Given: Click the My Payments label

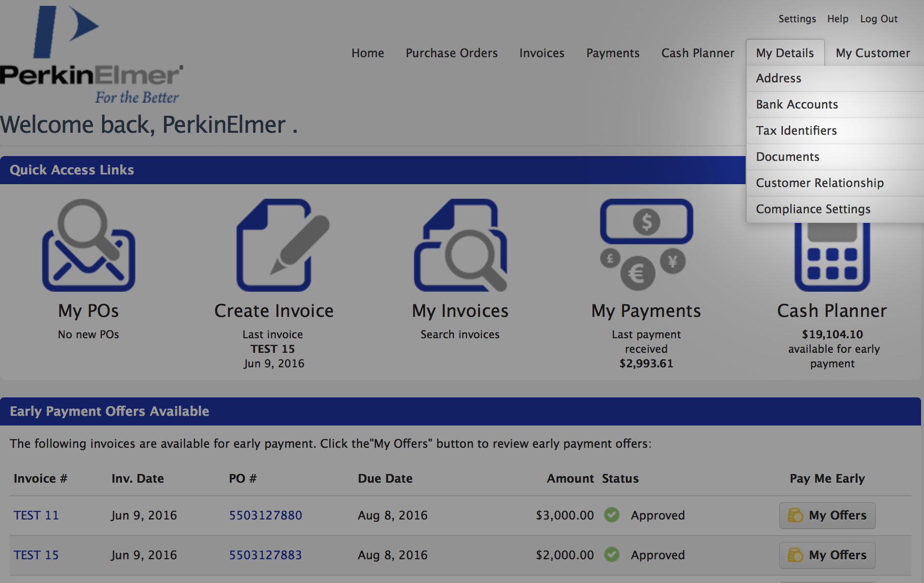Looking at the screenshot, I should point(646,311).
